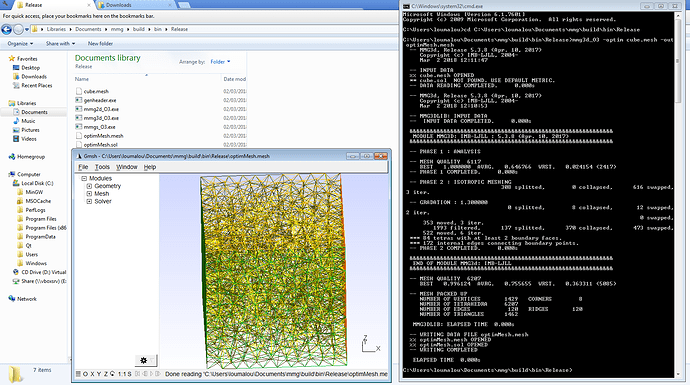Expand the Mesh module tree node
Image resolution: width=690 pixels, height=385 pixels.
click(x=89, y=194)
